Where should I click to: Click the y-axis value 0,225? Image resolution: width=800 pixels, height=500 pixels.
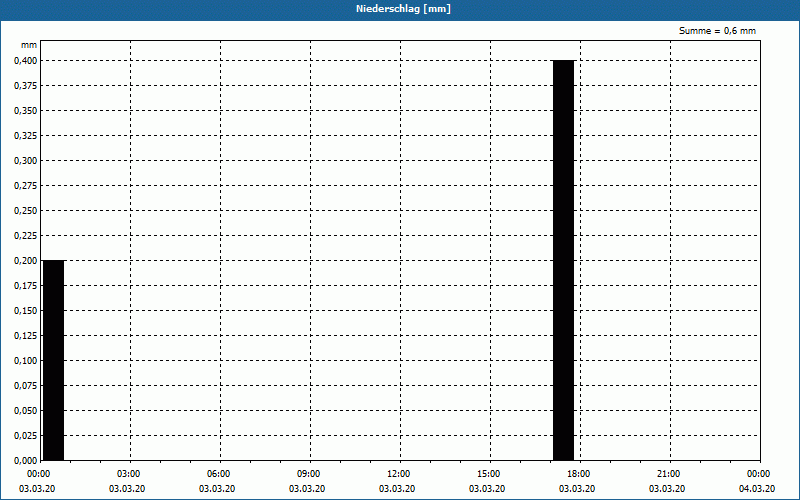(26, 236)
